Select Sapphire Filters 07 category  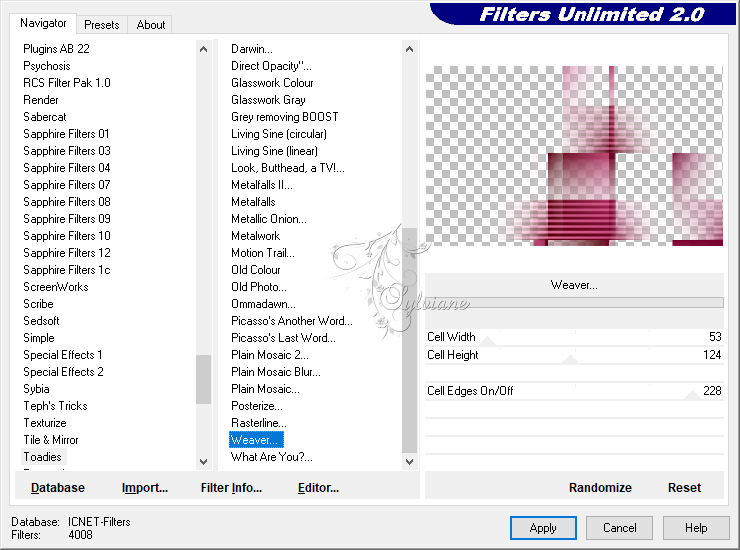(x=67, y=185)
